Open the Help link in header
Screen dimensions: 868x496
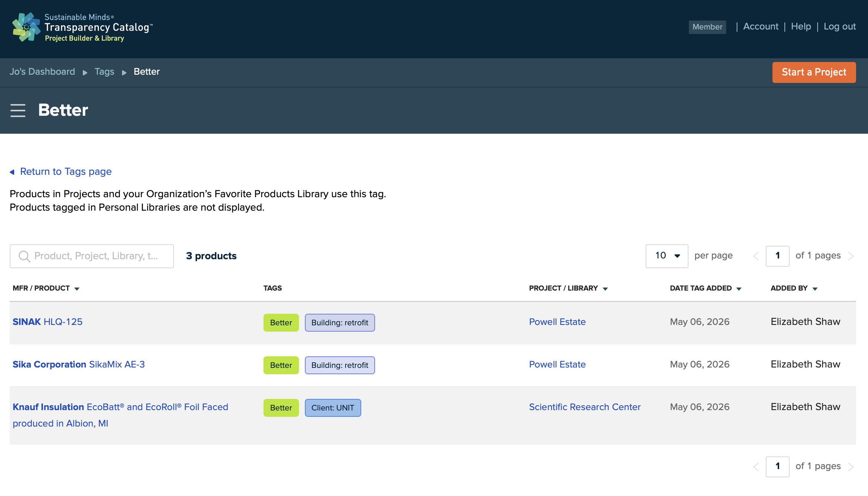click(801, 27)
